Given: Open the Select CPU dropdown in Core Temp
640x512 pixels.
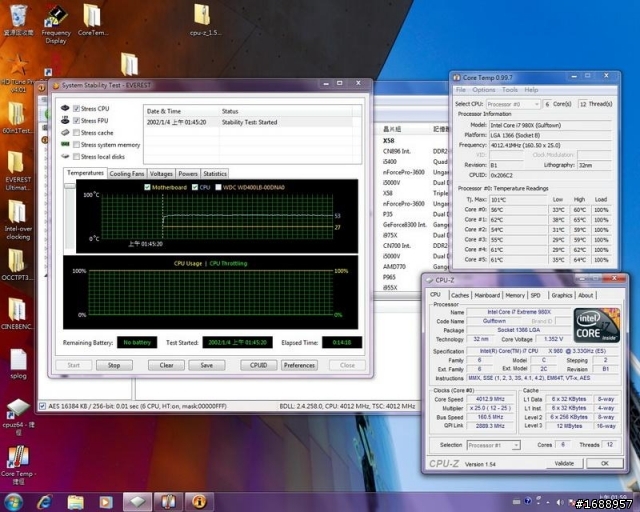Looking at the screenshot, I should point(513,104).
